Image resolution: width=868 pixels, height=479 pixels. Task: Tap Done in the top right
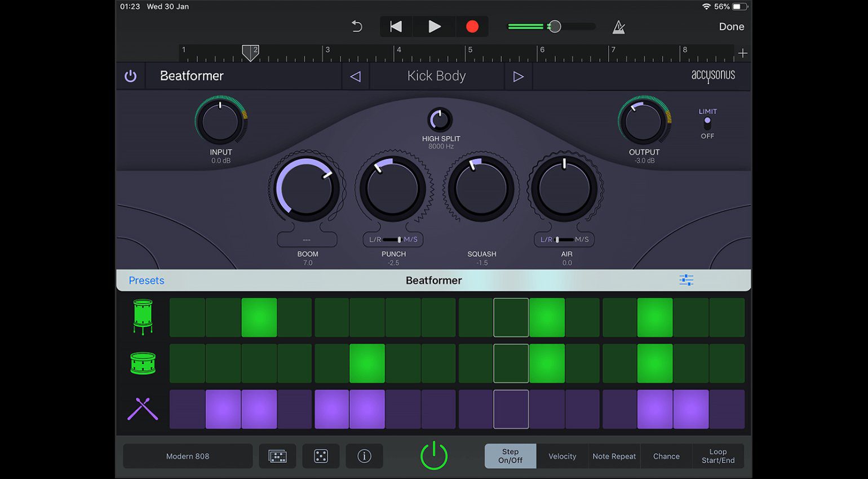(x=731, y=26)
